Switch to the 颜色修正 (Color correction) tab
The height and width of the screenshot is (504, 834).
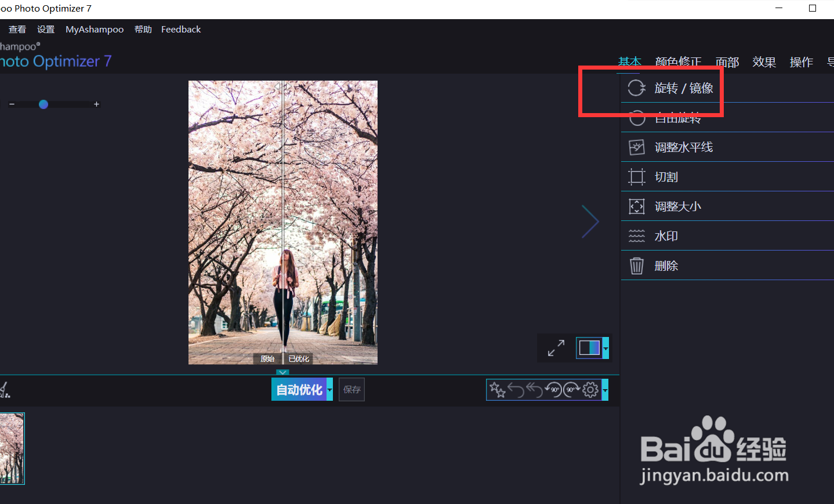pos(679,62)
